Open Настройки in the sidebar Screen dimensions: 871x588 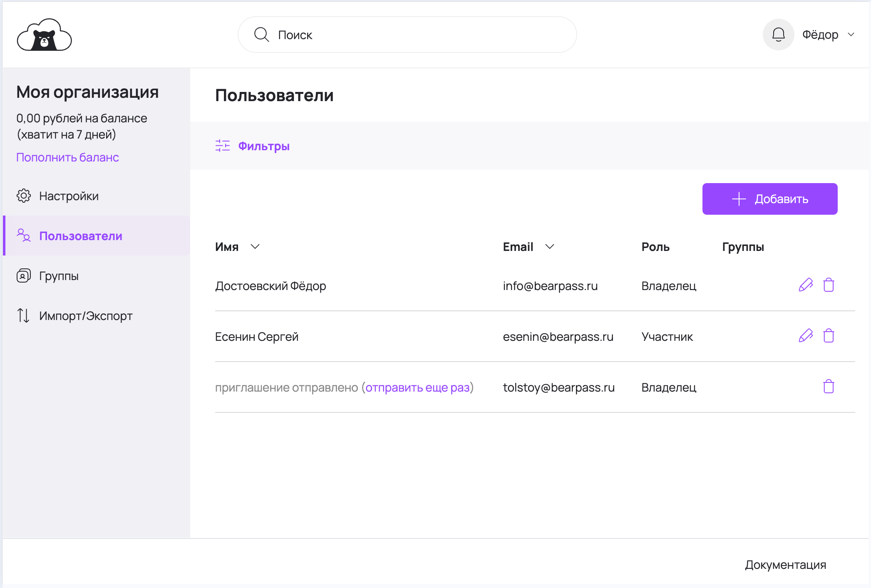tap(69, 196)
